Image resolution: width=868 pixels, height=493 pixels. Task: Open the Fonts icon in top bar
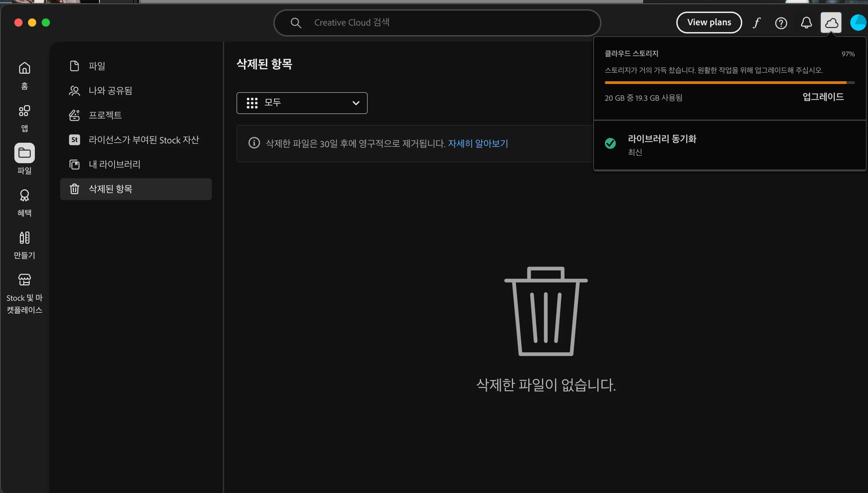[756, 23]
